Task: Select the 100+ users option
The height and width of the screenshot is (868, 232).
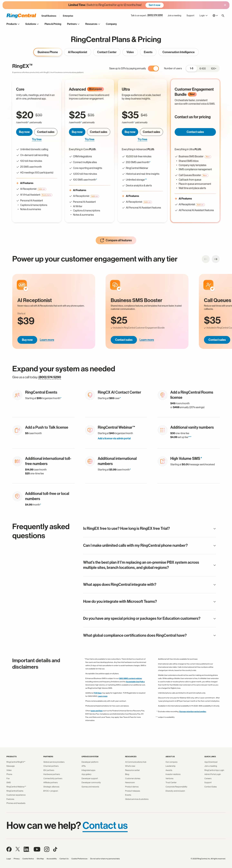Action: 213,68
